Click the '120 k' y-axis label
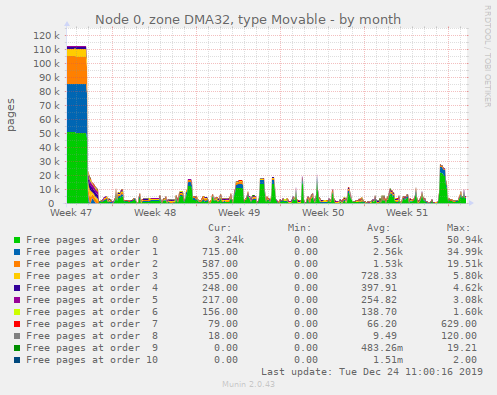This screenshot has height=395, width=497. [46, 36]
